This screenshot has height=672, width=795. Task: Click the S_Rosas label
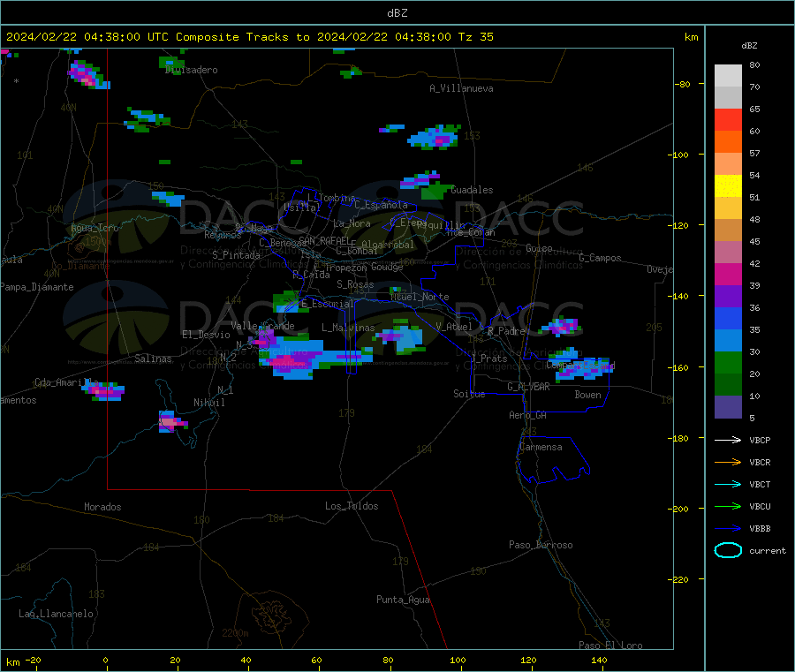[355, 284]
